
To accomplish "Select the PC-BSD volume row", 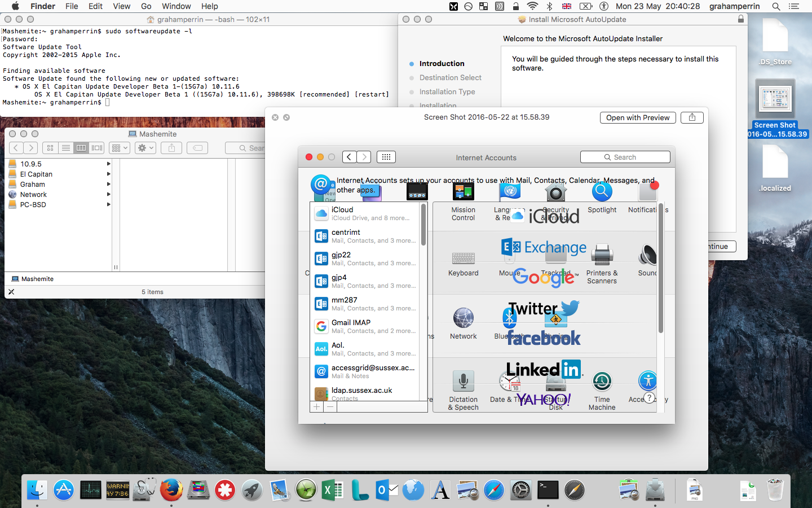I will coord(59,204).
